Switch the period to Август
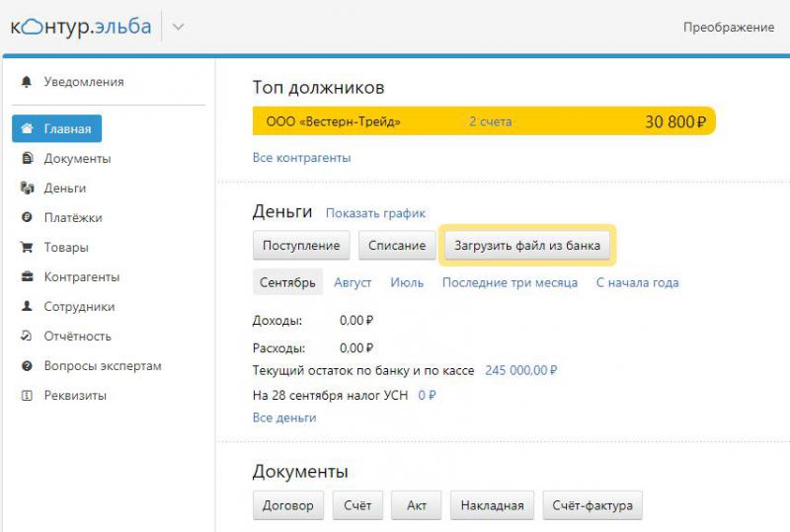 tap(353, 282)
